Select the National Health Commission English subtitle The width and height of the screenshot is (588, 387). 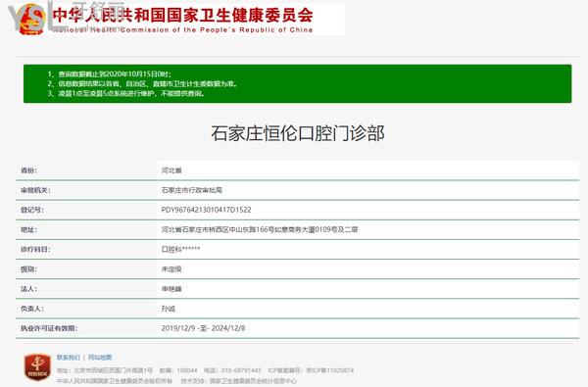pyautogui.click(x=182, y=29)
